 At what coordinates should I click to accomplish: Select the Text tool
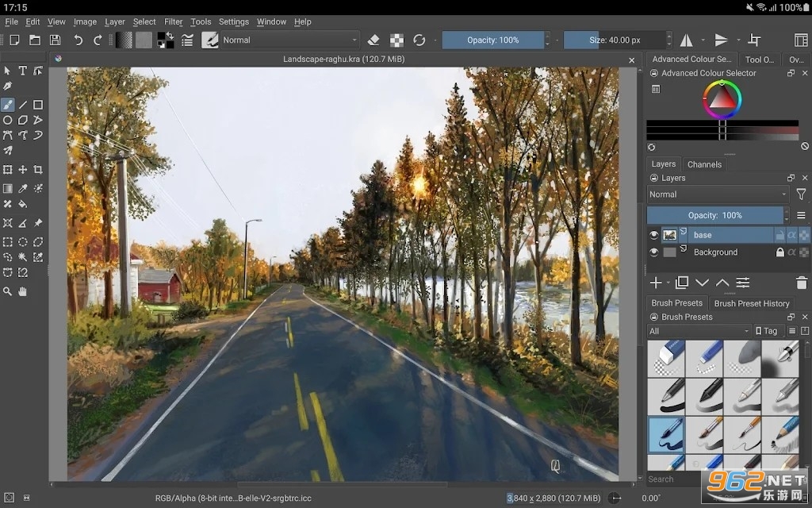coord(23,71)
